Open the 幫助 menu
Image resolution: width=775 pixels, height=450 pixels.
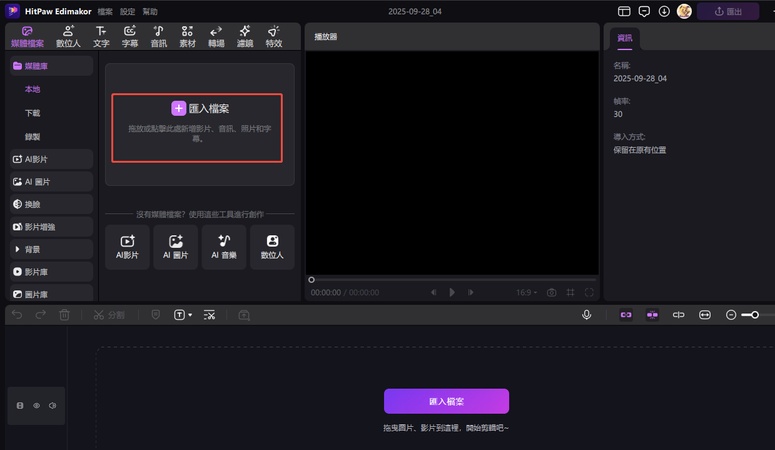pos(150,11)
